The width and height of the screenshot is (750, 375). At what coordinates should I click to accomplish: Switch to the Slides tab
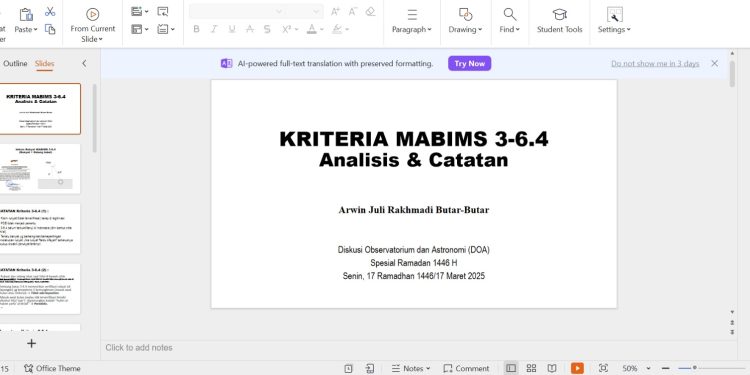coord(44,64)
